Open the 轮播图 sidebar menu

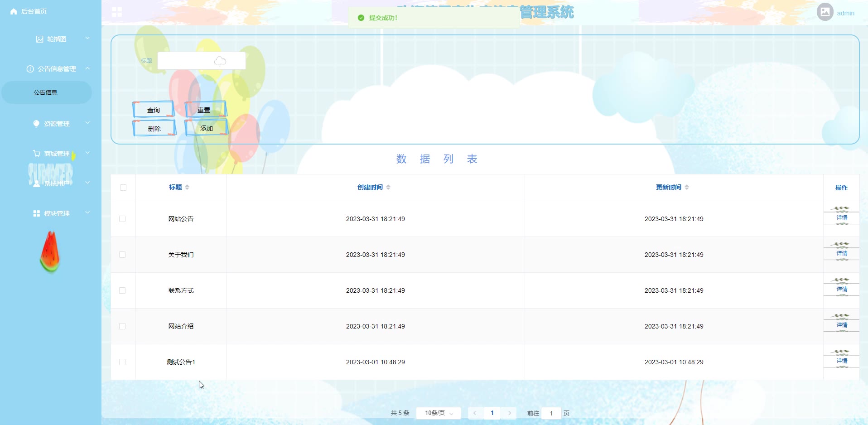tap(51, 39)
